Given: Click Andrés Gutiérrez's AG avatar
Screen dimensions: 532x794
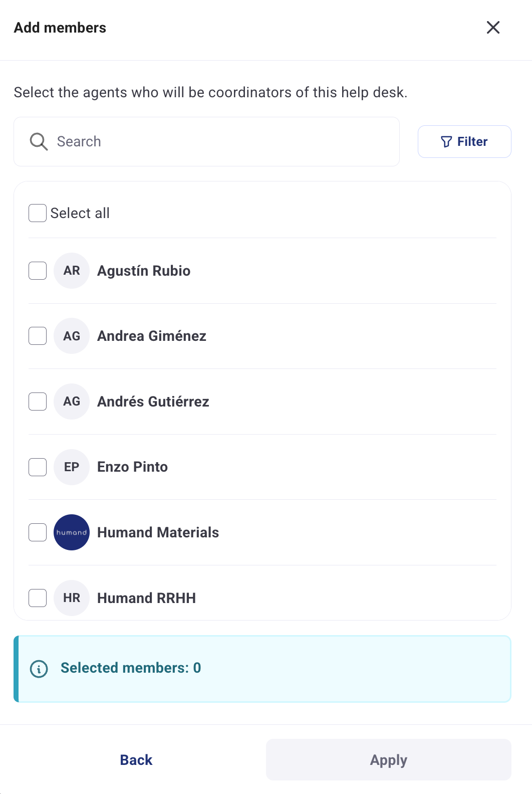Looking at the screenshot, I should tap(72, 402).
